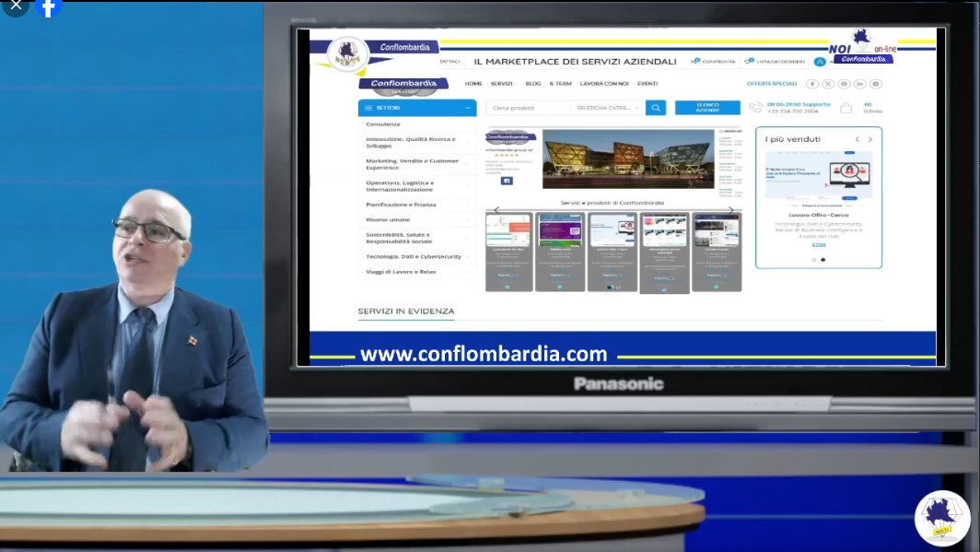Screen dimensions: 980x552
Task: Collapse the Settori dropdown chevron
Action: 468,108
